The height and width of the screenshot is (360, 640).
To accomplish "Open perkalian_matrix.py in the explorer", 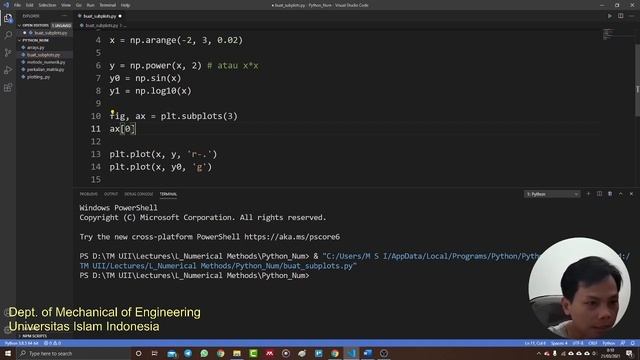I will pyautogui.click(x=45, y=69).
